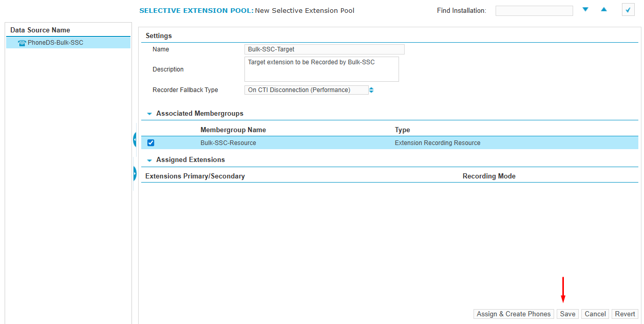This screenshot has width=644, height=324.
Task: Focus the Name field containing Bulk-SSC-Target
Action: [x=324, y=49]
